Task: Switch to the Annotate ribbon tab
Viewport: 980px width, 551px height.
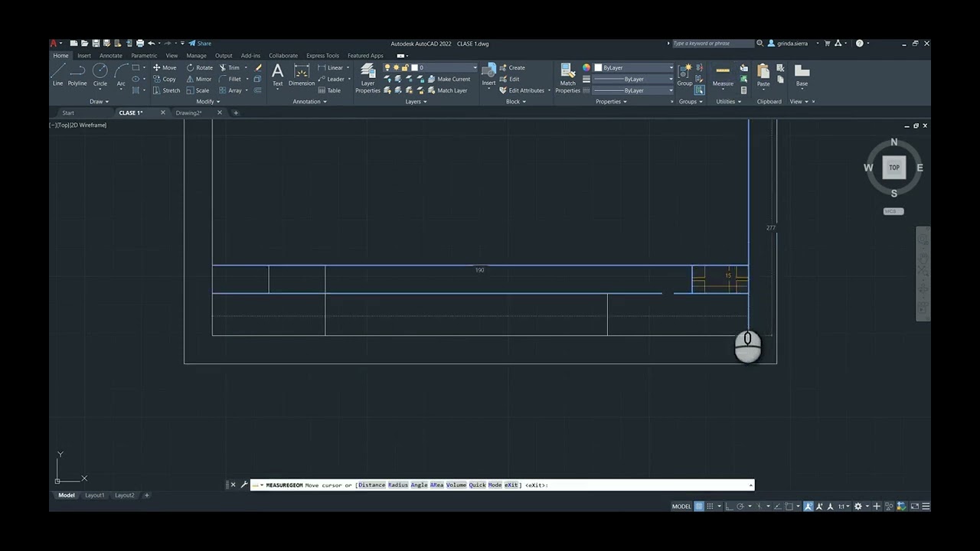Action: 111,55
